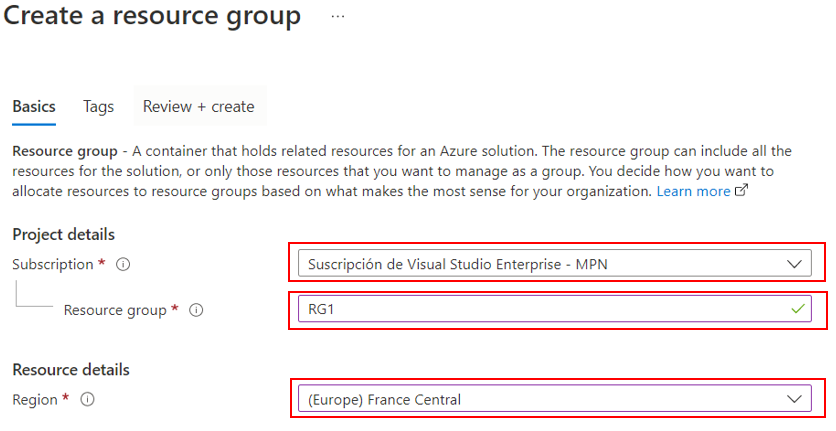Switch to the Basics tab
836x431 pixels.
(x=33, y=106)
